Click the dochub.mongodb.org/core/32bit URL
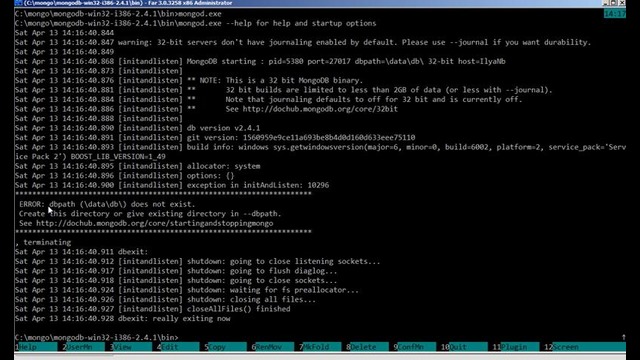640x360 pixels. [x=320, y=109]
